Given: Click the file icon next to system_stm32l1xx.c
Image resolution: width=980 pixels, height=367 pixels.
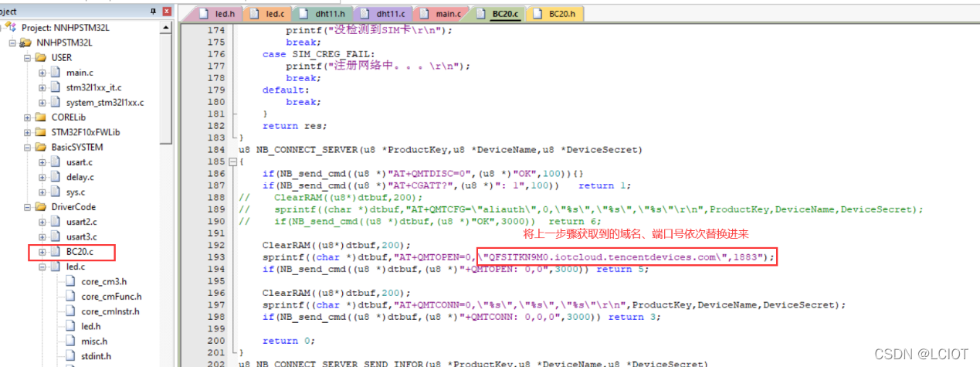Looking at the screenshot, I should 56,102.
